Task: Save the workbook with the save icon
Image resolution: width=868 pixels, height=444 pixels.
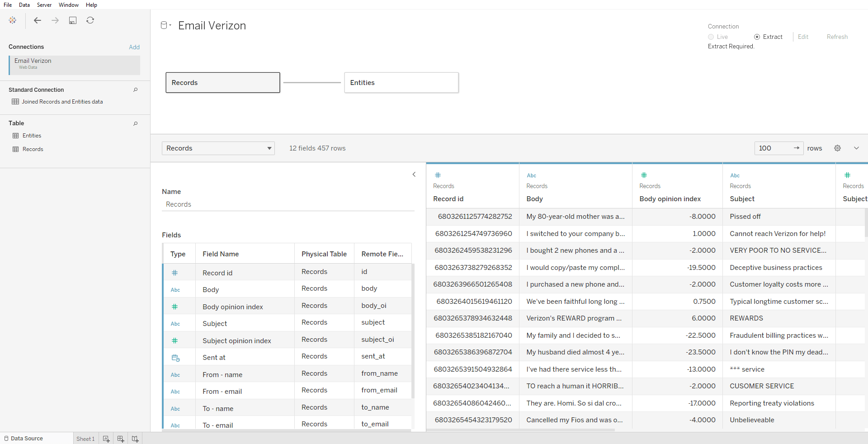Action: 73,20
